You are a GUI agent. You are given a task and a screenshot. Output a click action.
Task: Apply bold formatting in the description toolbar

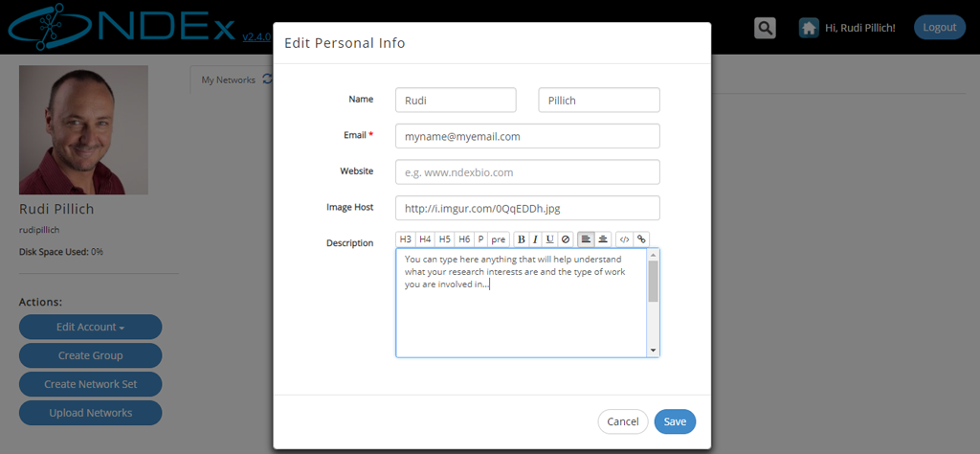click(x=522, y=238)
